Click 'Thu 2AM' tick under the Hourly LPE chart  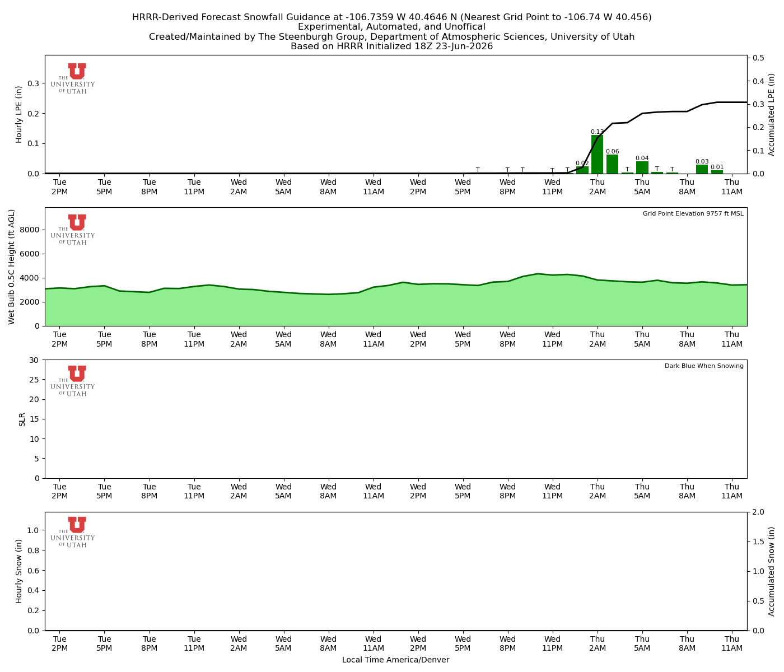597,186
